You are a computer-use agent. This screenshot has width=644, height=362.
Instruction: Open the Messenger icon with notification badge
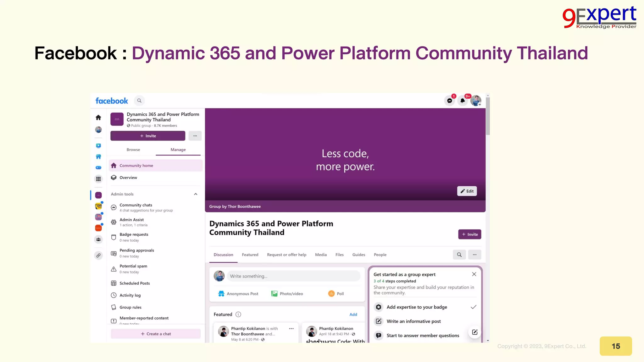[x=450, y=101]
